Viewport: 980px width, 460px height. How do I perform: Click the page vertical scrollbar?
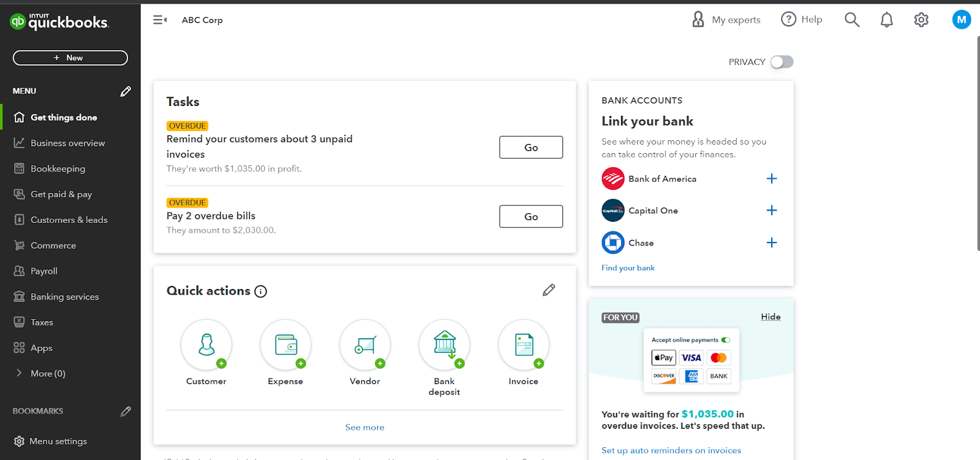tap(978, 143)
